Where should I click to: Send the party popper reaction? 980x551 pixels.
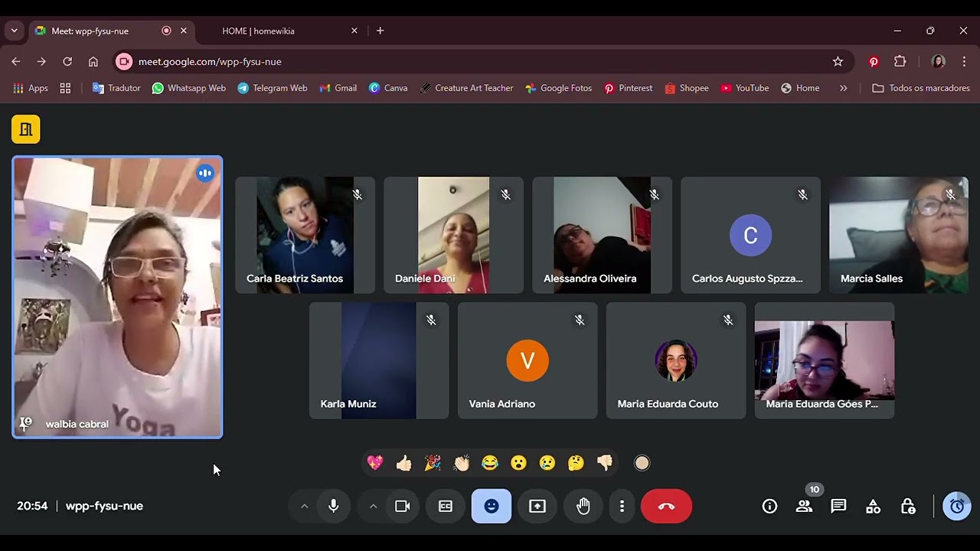click(433, 463)
